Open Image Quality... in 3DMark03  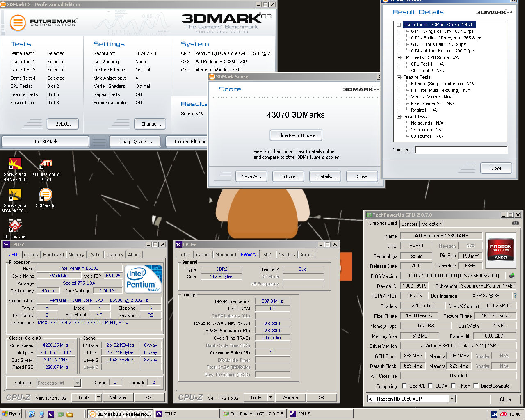point(136,142)
